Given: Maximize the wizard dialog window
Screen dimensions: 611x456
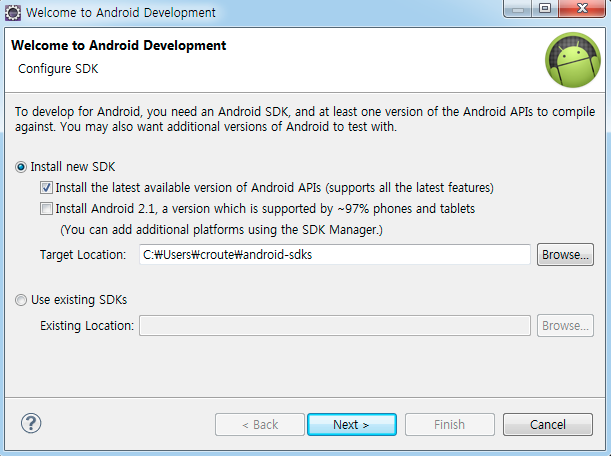Looking at the screenshot, I should (545, 9).
